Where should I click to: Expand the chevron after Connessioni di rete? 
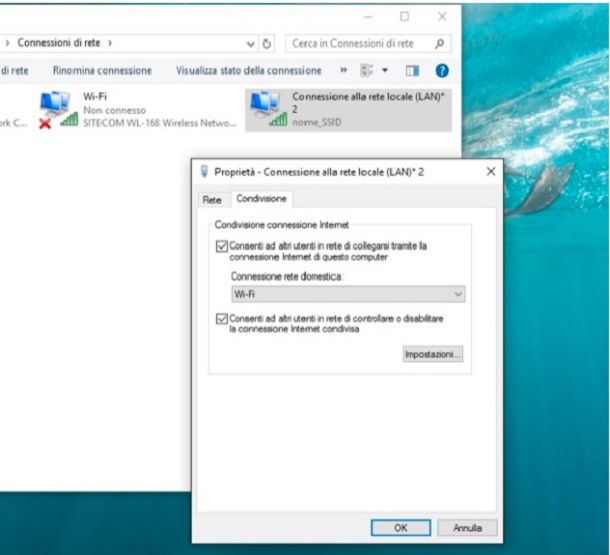click(x=110, y=43)
